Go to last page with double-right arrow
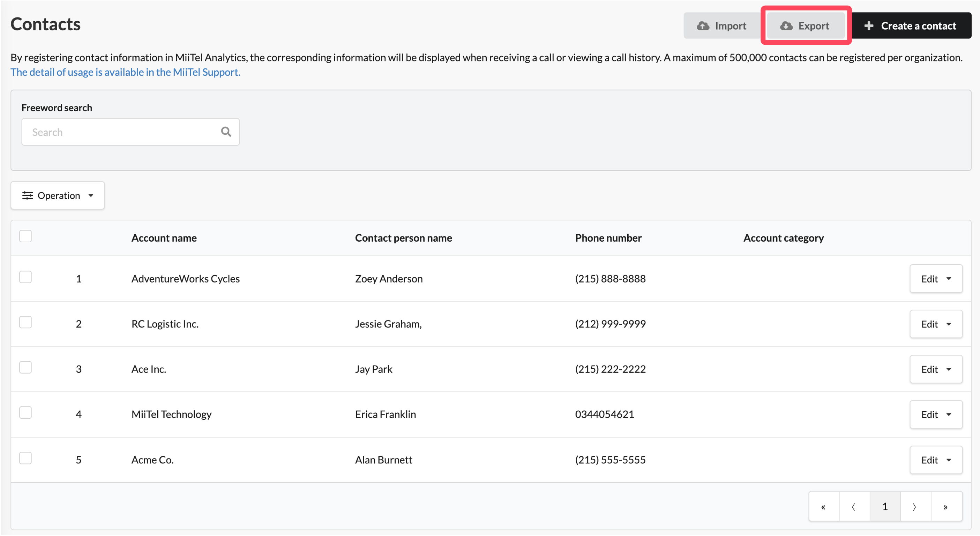Image resolution: width=980 pixels, height=536 pixels. 947,507
